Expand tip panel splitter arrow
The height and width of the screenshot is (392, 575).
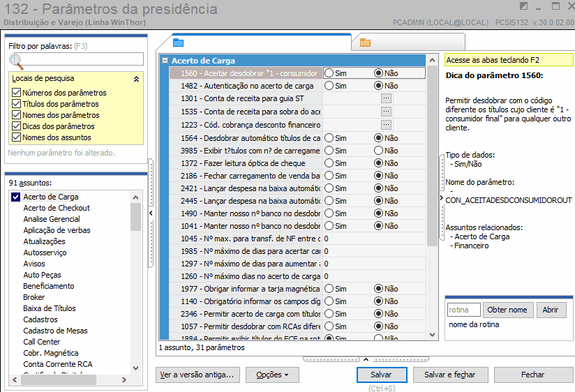click(x=442, y=198)
